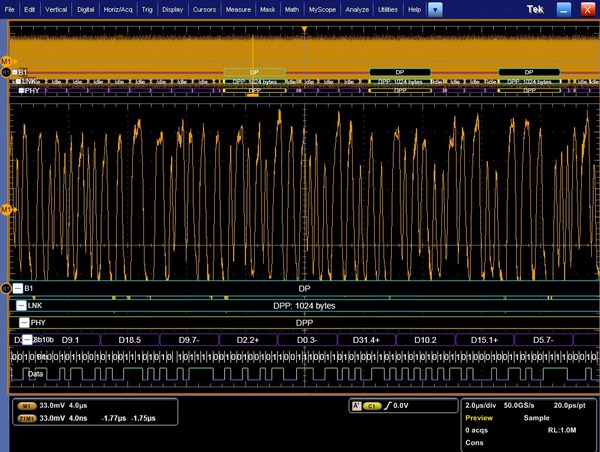The height and width of the screenshot is (452, 600).
Task: Open the Edit menu
Action: [29, 10]
